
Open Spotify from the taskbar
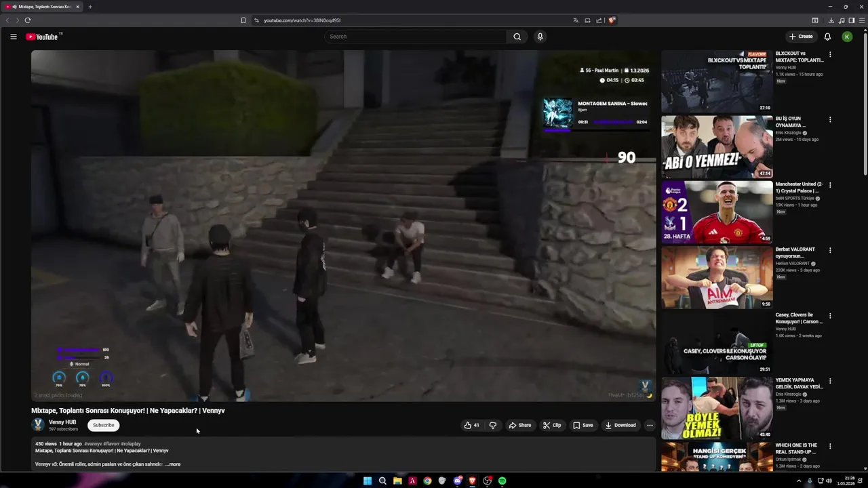502,481
